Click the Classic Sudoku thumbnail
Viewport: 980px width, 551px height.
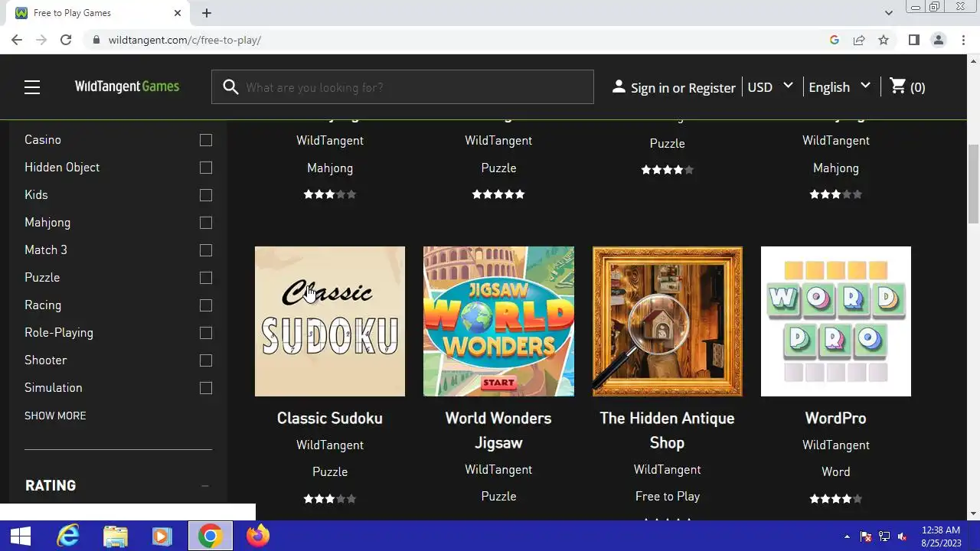coord(330,321)
